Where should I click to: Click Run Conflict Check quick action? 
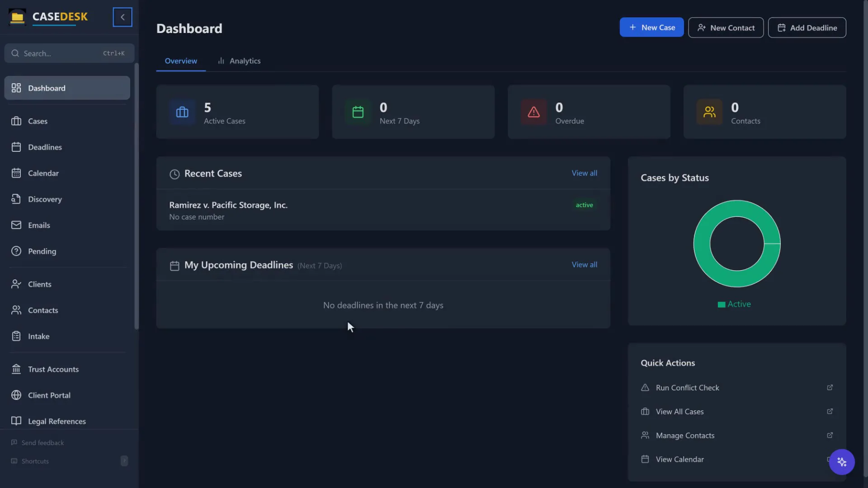click(x=737, y=388)
